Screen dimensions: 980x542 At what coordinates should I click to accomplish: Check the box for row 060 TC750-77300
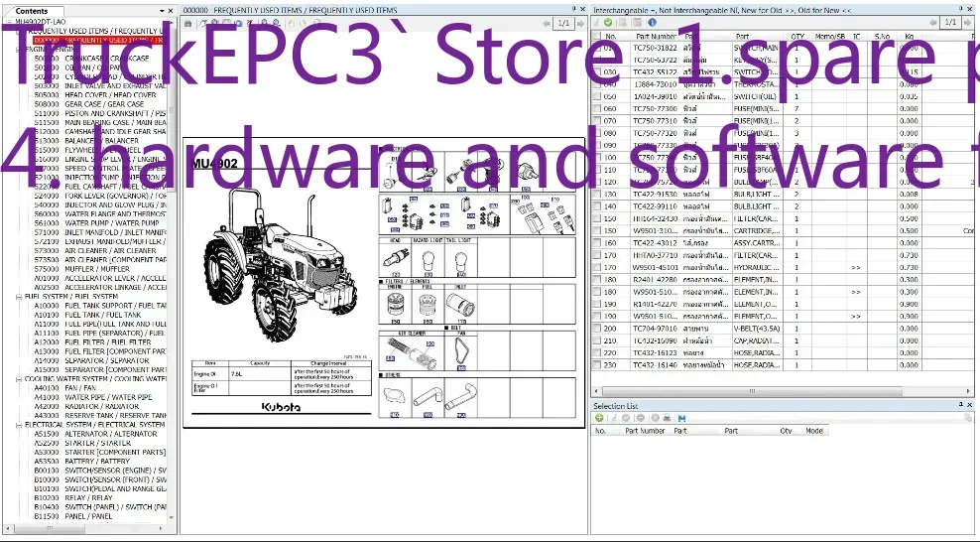coord(597,109)
